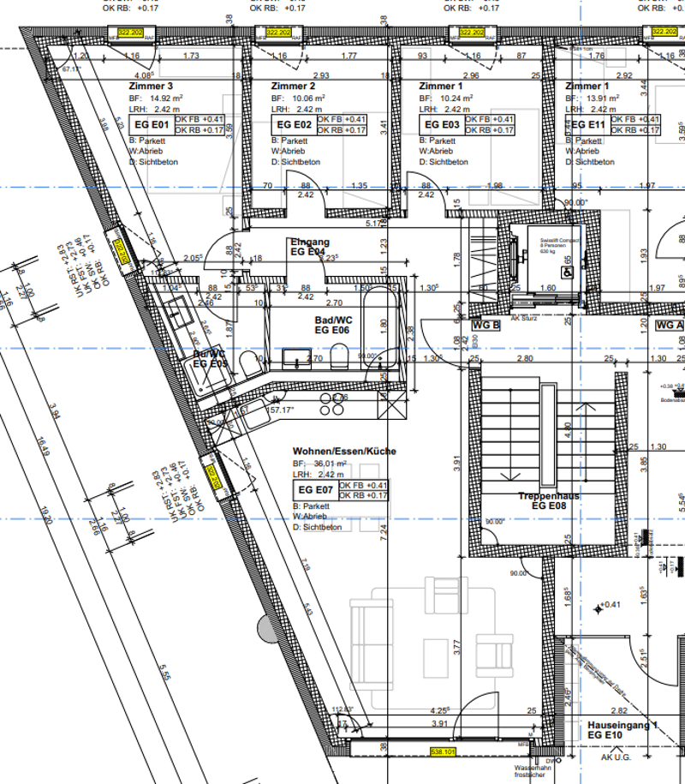Click the Treppenhaus EG E08 label
Viewport: 685px width, 784px height.
click(x=549, y=500)
